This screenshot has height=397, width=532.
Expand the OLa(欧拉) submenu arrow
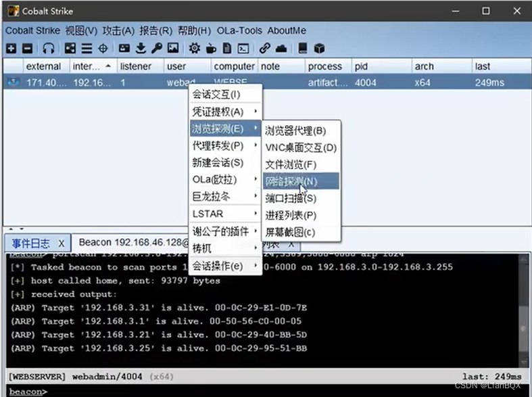256,179
